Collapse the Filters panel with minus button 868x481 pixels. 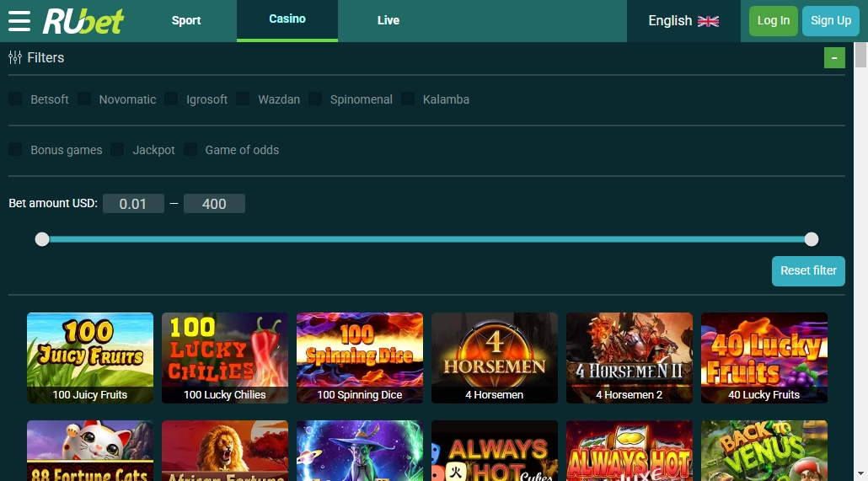pos(834,57)
